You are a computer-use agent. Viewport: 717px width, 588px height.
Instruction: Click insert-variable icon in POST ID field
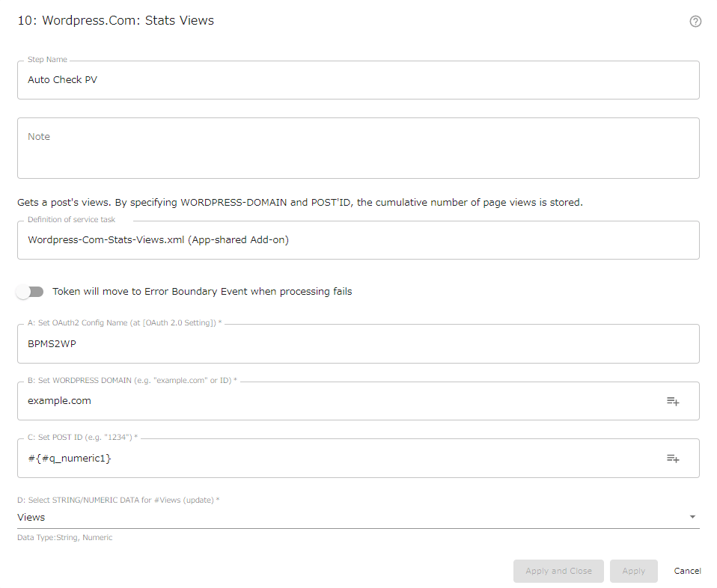coord(673,459)
